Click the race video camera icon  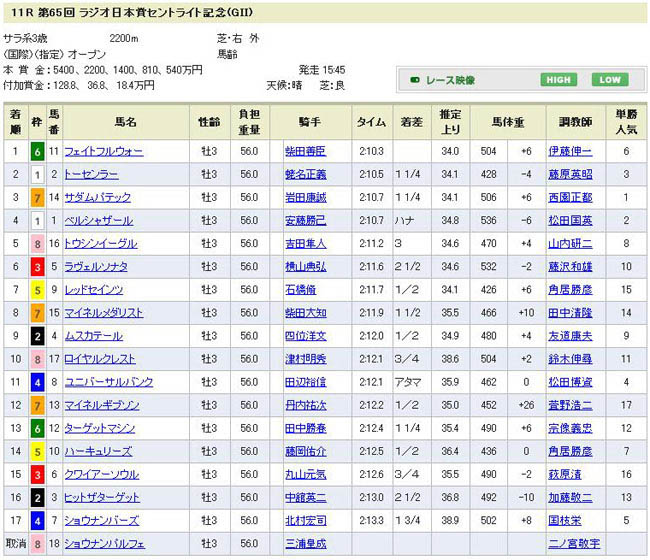tap(414, 80)
